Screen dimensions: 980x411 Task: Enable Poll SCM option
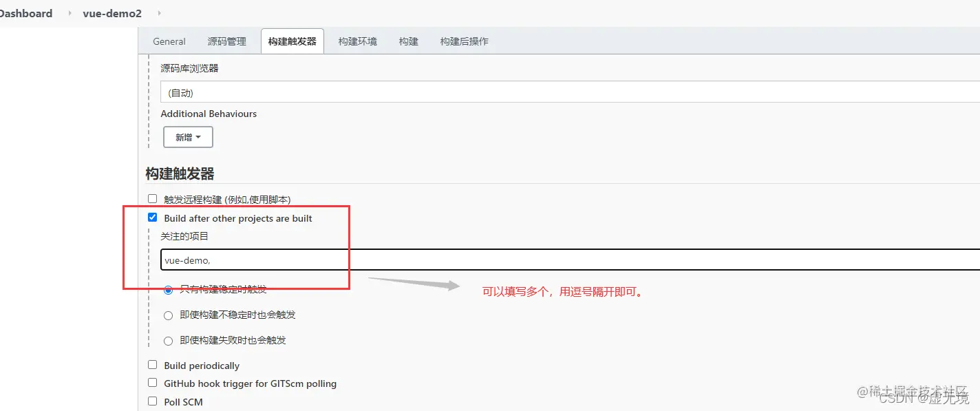[x=152, y=401]
